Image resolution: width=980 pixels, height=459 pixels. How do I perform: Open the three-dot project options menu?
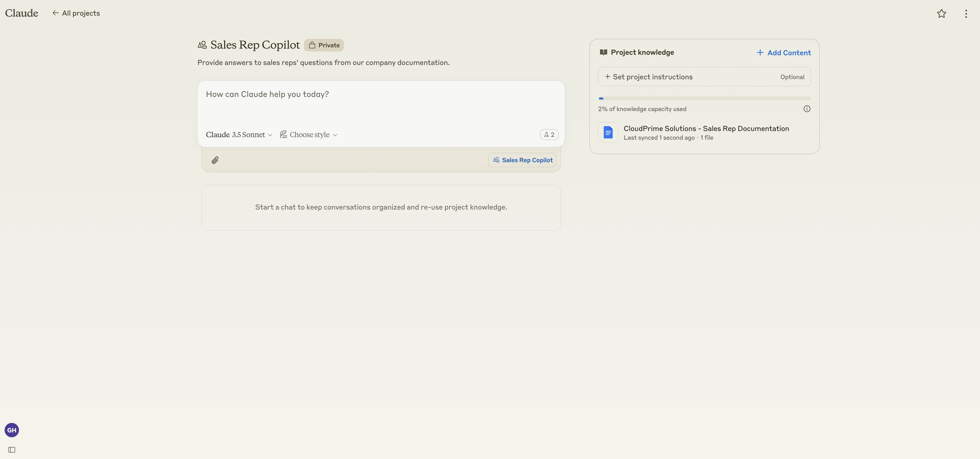(x=966, y=14)
